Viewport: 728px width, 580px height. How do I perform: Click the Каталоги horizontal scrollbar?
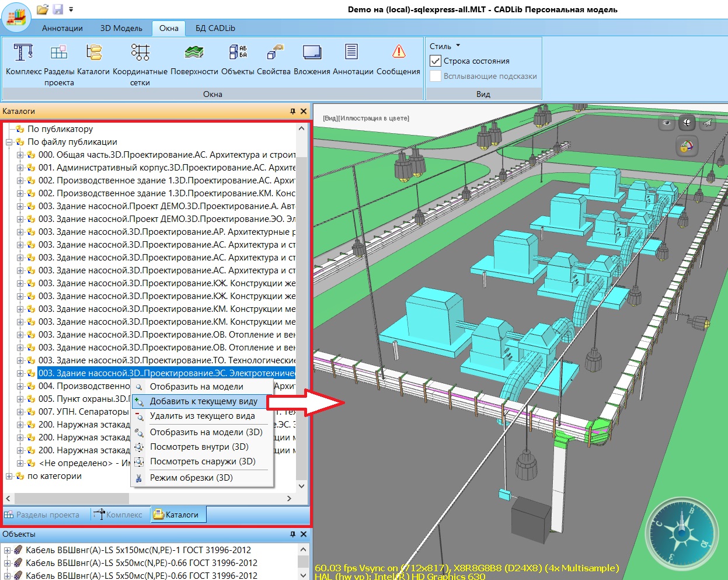[71, 498]
